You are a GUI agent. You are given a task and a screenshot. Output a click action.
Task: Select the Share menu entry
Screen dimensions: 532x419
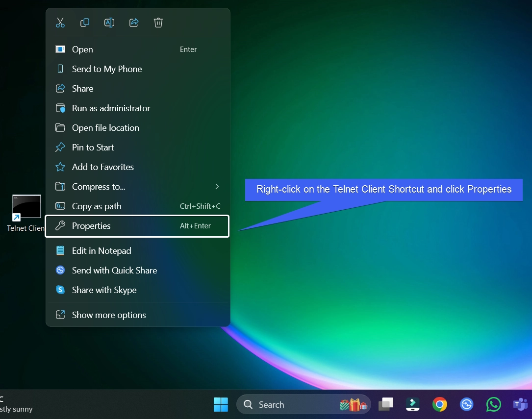pos(138,89)
